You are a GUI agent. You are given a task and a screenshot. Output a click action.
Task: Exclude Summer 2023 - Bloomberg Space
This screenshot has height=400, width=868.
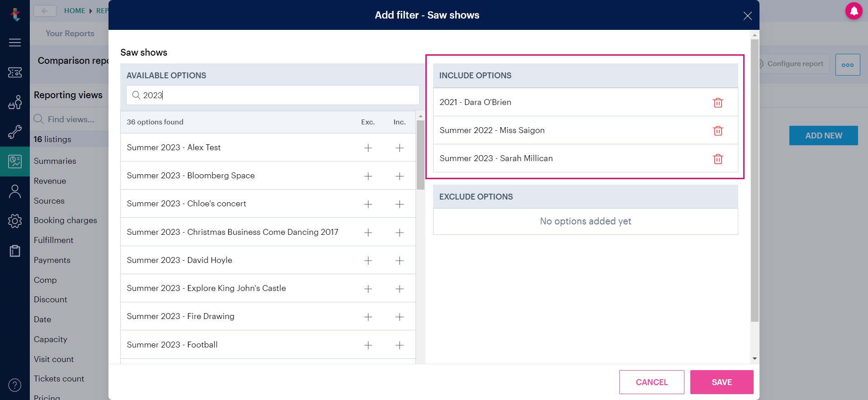(368, 176)
